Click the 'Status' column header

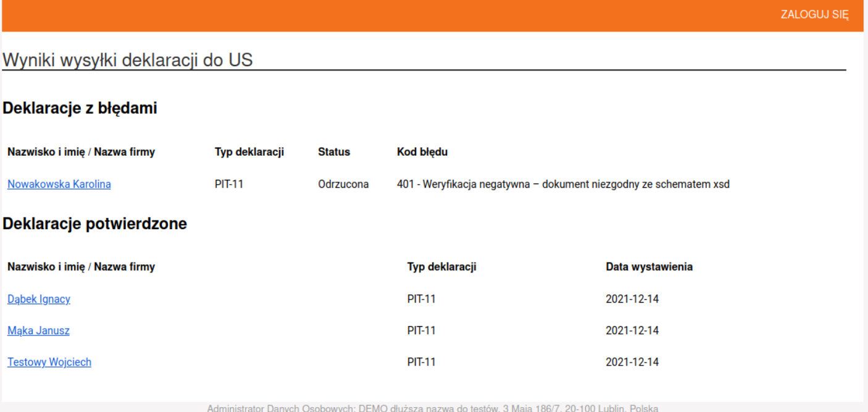pyautogui.click(x=333, y=152)
